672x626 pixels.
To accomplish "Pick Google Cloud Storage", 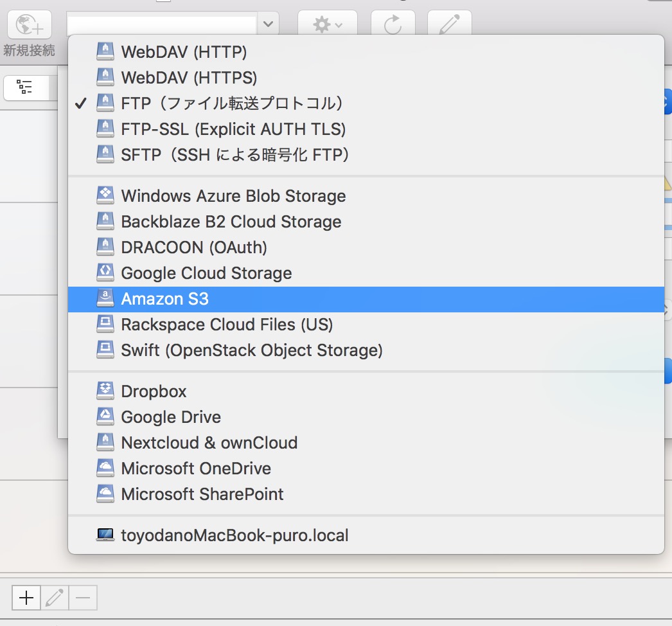I will tap(366, 273).
